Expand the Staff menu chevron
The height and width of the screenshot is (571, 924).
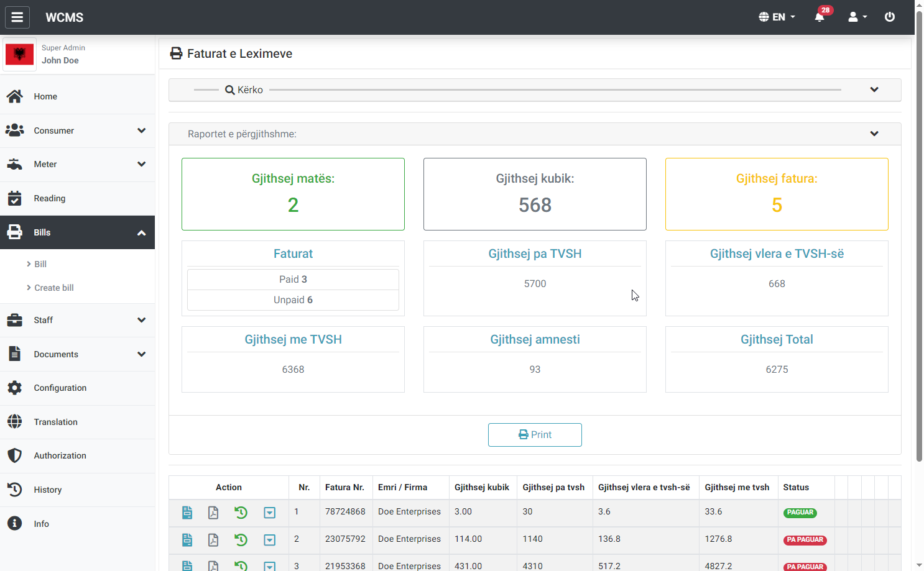pos(142,320)
